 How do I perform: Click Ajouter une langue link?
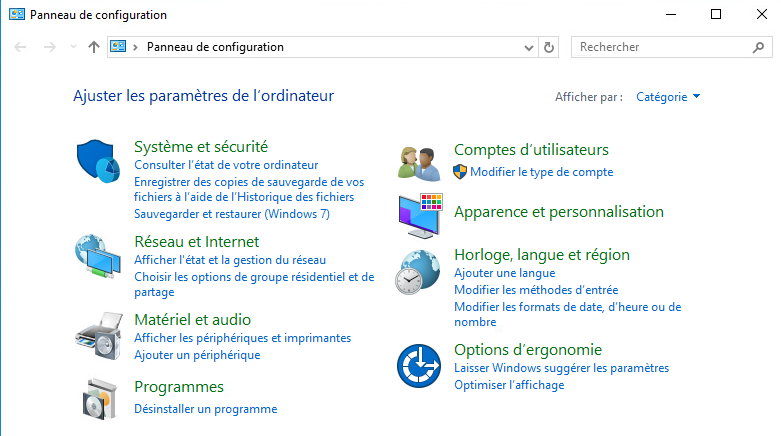(x=504, y=273)
